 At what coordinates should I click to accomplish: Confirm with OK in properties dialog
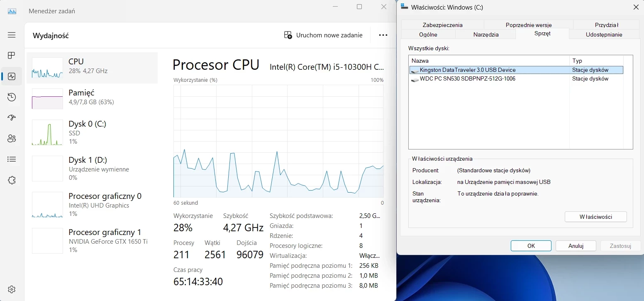(531, 246)
